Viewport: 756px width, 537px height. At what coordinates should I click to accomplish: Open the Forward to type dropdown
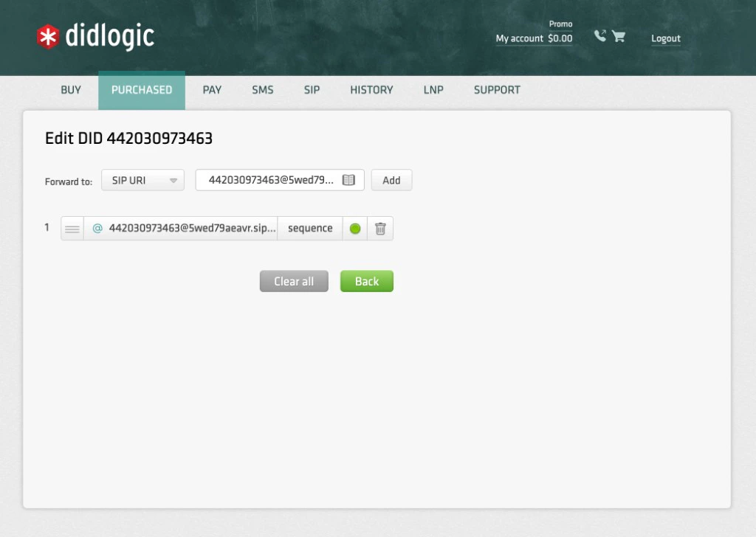coord(142,180)
